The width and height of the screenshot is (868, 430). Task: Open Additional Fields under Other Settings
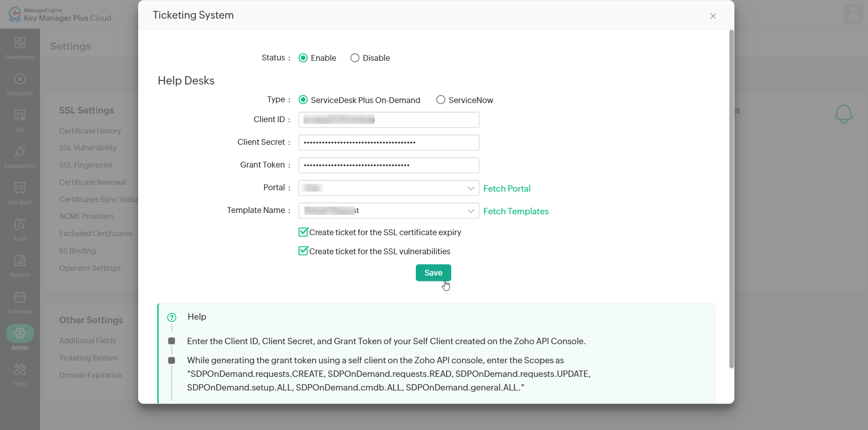87,341
